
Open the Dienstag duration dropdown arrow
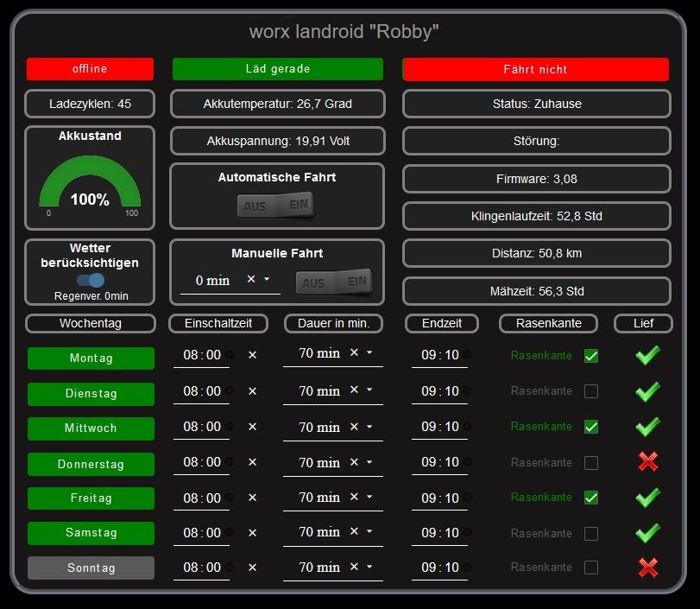[x=369, y=390]
